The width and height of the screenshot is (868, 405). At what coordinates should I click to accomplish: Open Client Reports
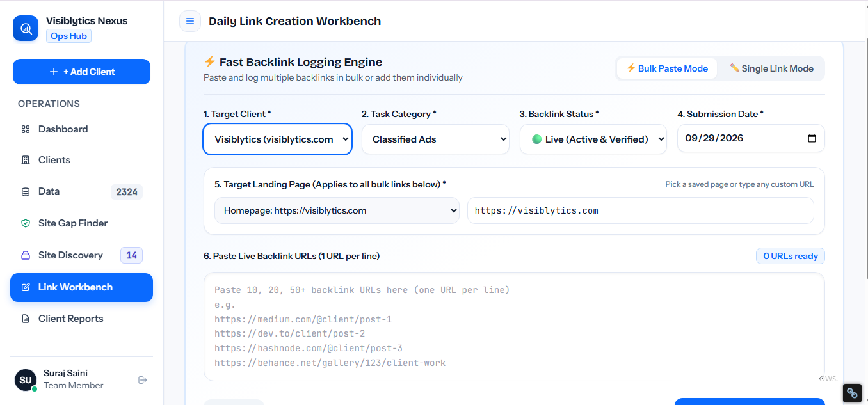point(82,319)
